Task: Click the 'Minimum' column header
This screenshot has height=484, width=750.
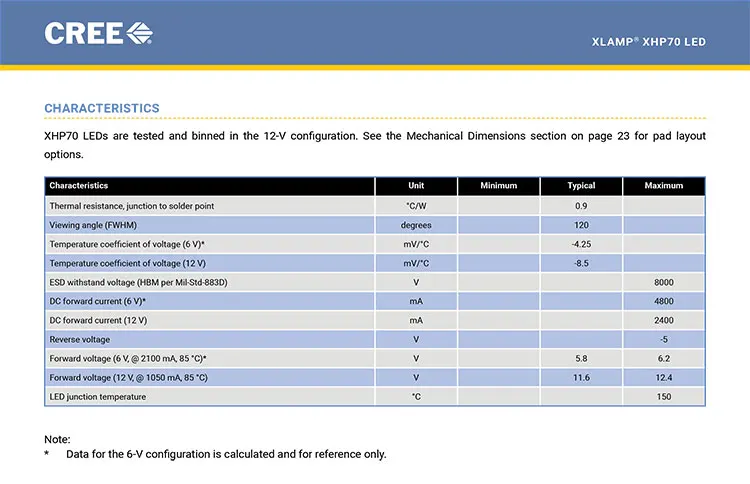Action: (498, 186)
